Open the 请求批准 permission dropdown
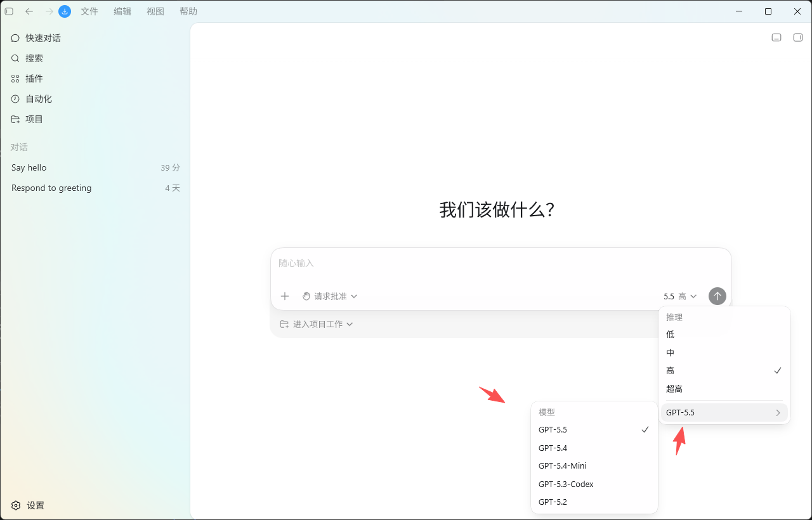812x520 pixels. point(330,296)
